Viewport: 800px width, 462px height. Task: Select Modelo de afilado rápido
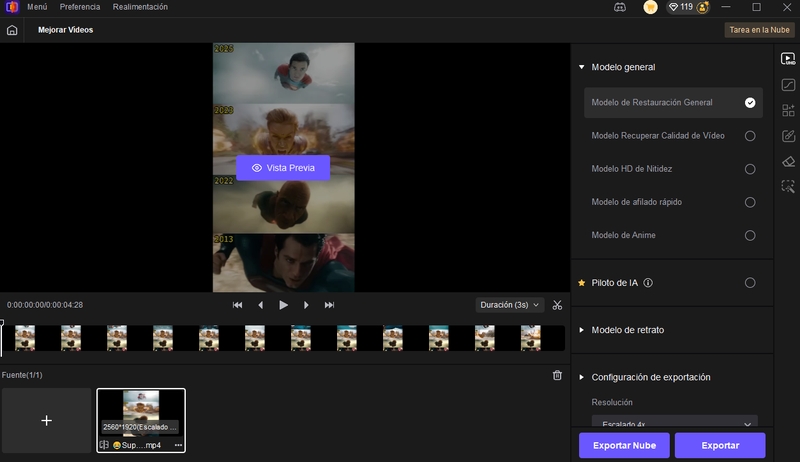pos(673,202)
